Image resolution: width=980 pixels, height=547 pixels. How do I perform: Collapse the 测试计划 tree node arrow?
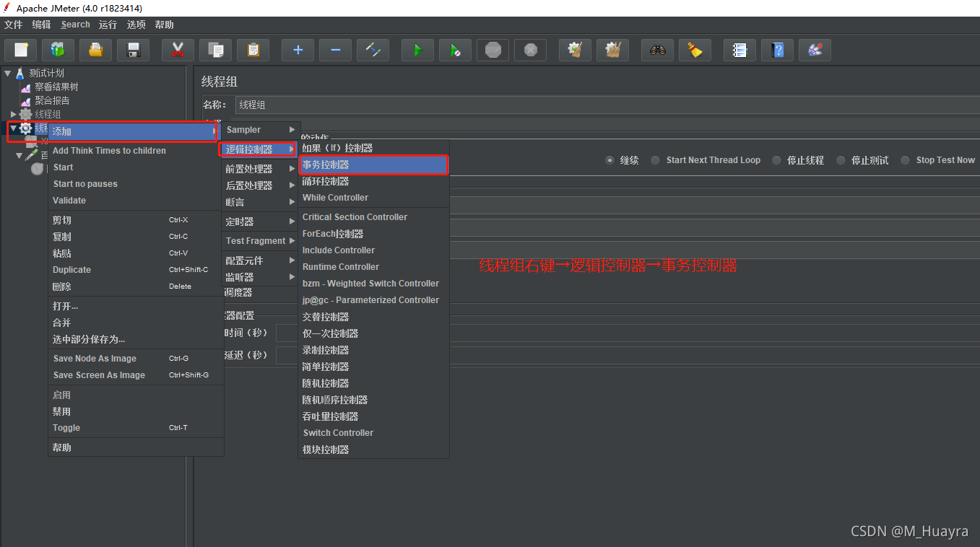click(x=8, y=73)
